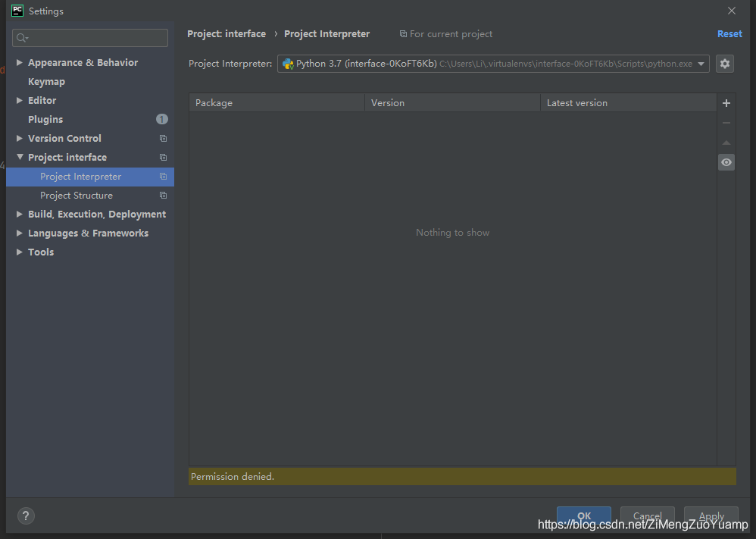
Task: Expand the Editor section arrow
Action: (x=19, y=100)
